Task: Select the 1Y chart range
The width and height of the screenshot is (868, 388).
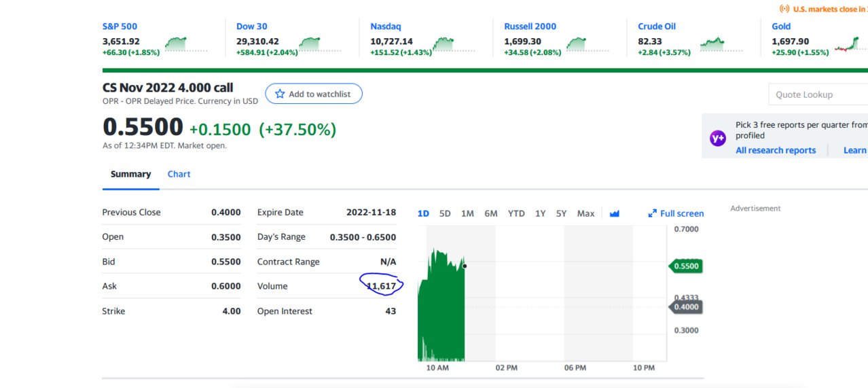Action: tap(540, 213)
